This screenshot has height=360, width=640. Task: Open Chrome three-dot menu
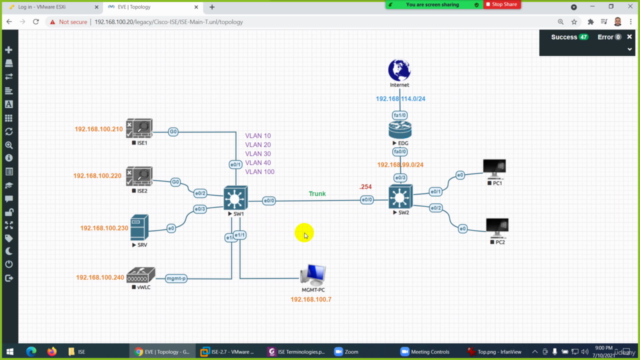tap(631, 22)
